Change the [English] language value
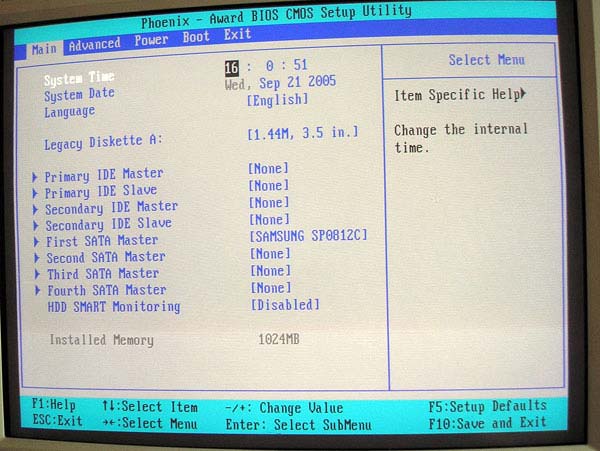This screenshot has width=600, height=451. coord(277,100)
